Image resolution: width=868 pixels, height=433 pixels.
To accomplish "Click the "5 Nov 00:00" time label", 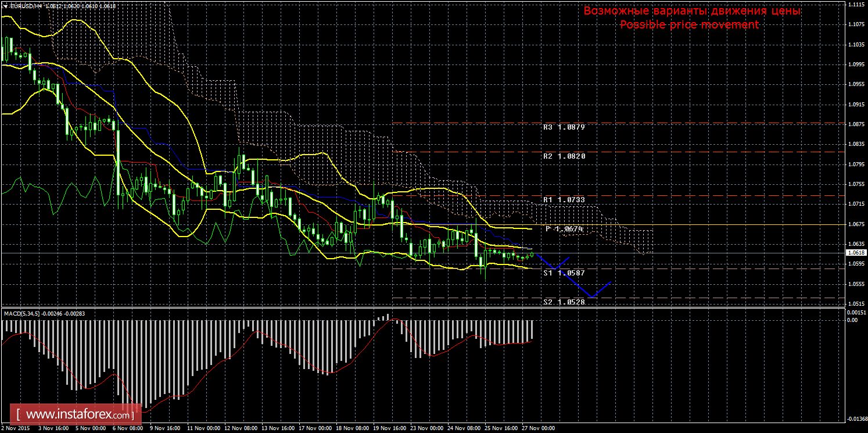I will [89, 428].
